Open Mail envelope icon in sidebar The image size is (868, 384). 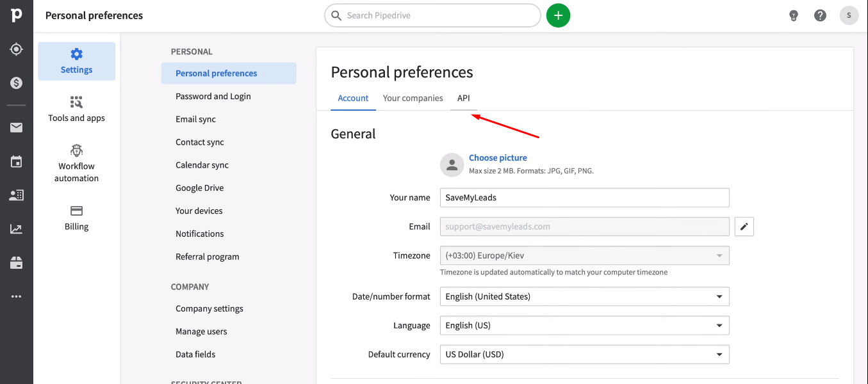coord(17,128)
